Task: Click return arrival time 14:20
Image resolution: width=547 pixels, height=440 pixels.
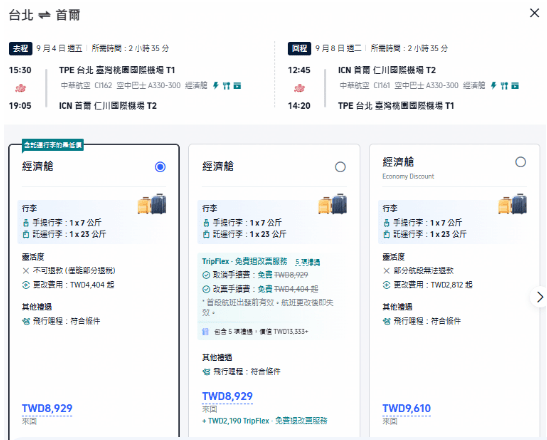Action: [x=299, y=106]
